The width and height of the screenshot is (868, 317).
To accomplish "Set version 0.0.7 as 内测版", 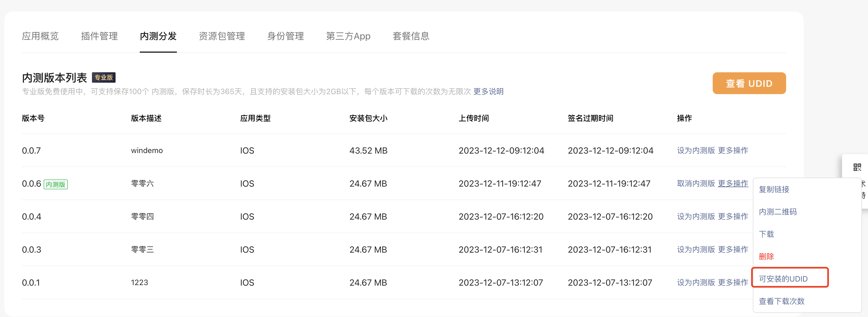I will (695, 150).
